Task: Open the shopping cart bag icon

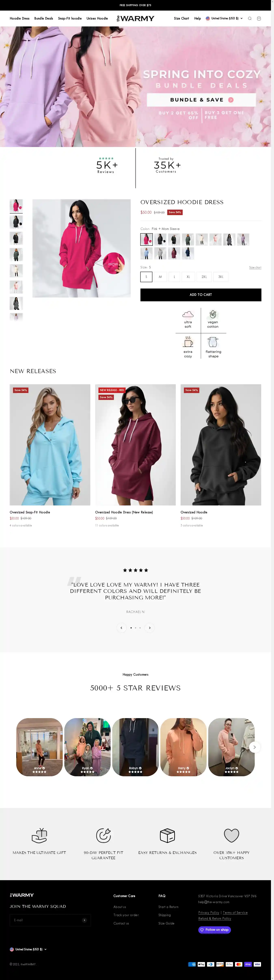Action: (259, 18)
